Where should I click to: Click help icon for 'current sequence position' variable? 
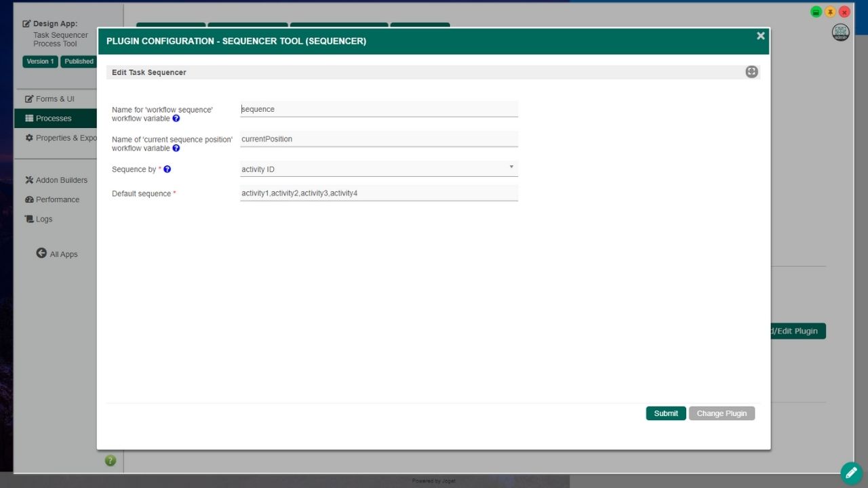tap(176, 148)
